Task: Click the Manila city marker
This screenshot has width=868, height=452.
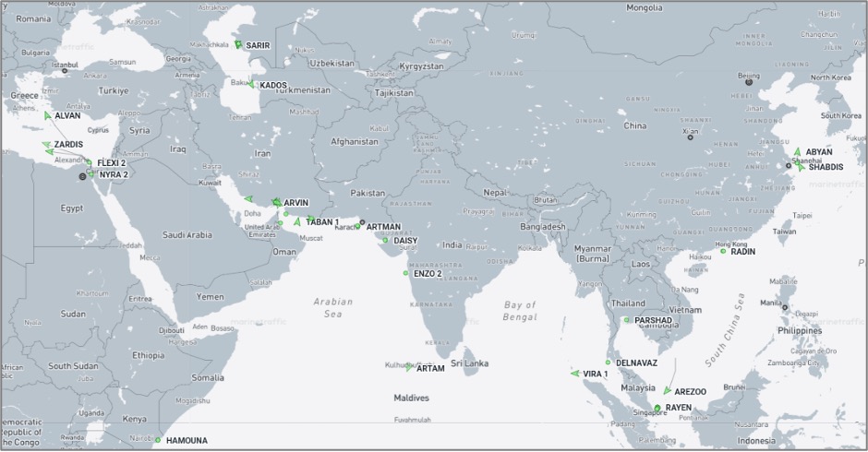Action: (785, 307)
